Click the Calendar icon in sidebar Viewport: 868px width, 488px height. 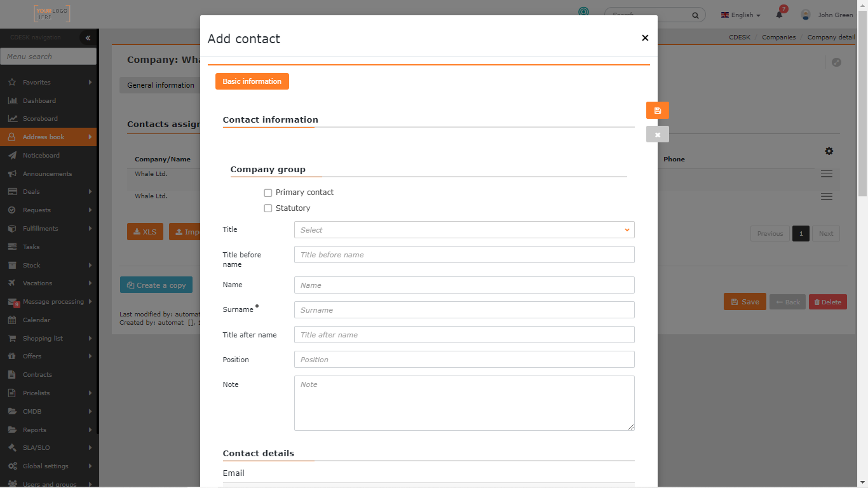[12, 320]
